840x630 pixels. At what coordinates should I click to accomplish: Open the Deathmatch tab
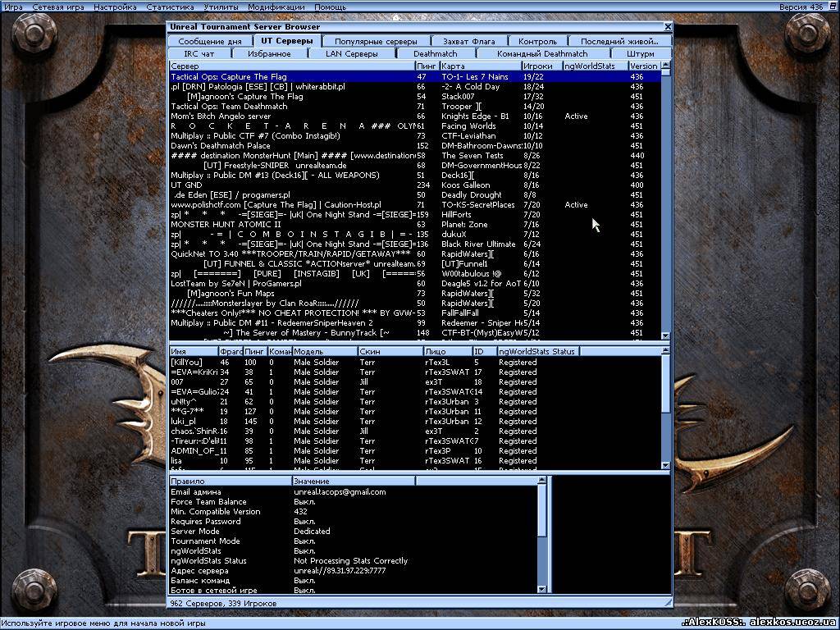435,53
